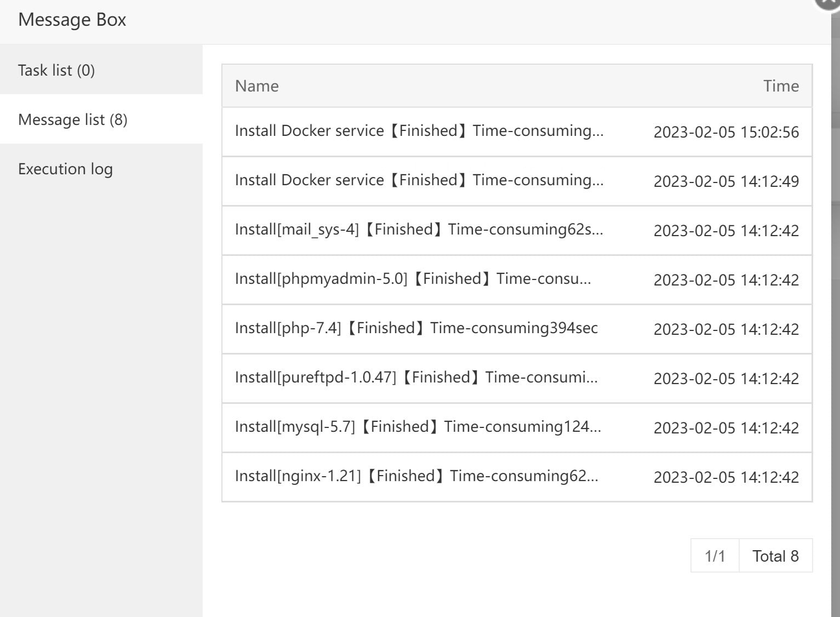Switch to the Task list tab
Screen dimensions: 840x617
pyautogui.click(x=56, y=70)
